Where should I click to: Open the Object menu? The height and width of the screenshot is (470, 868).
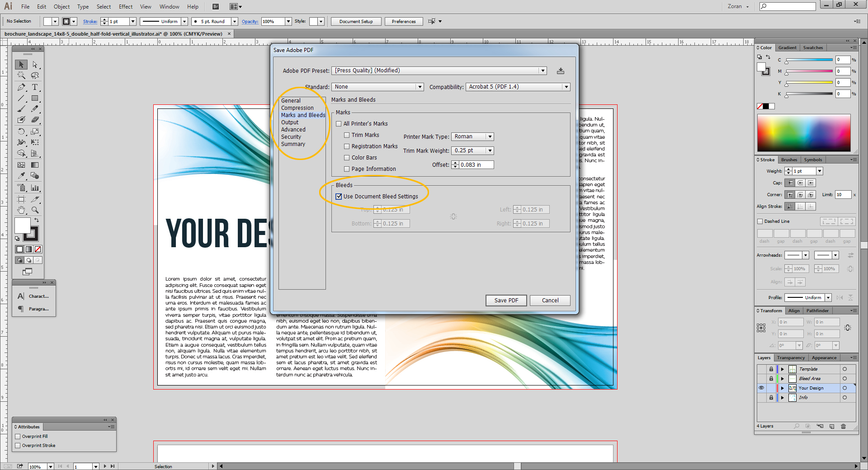coord(62,6)
